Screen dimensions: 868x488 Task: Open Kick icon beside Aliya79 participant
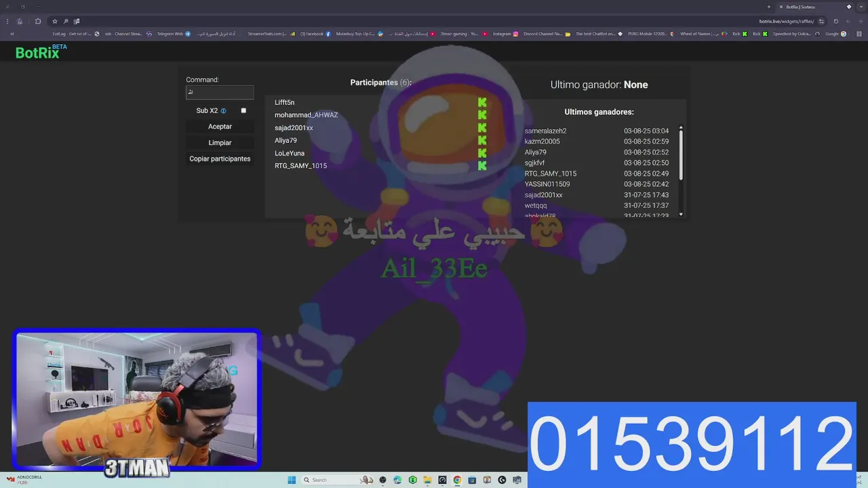coord(482,140)
